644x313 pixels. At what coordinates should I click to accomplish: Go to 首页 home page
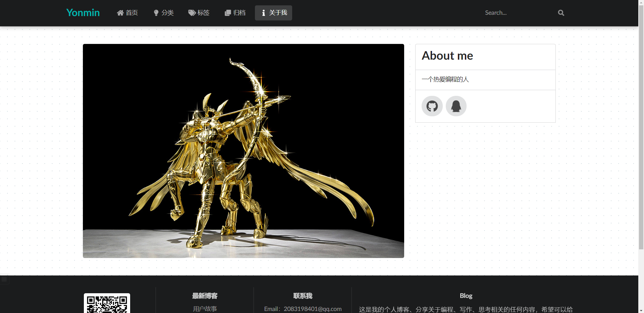pos(127,13)
